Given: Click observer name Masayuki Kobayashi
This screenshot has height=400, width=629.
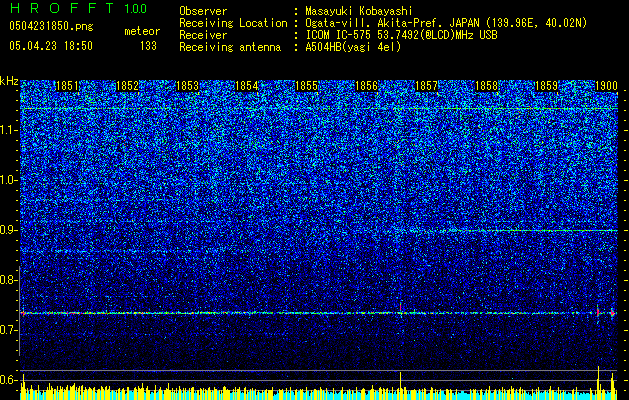Looking at the screenshot, I should (x=358, y=11).
